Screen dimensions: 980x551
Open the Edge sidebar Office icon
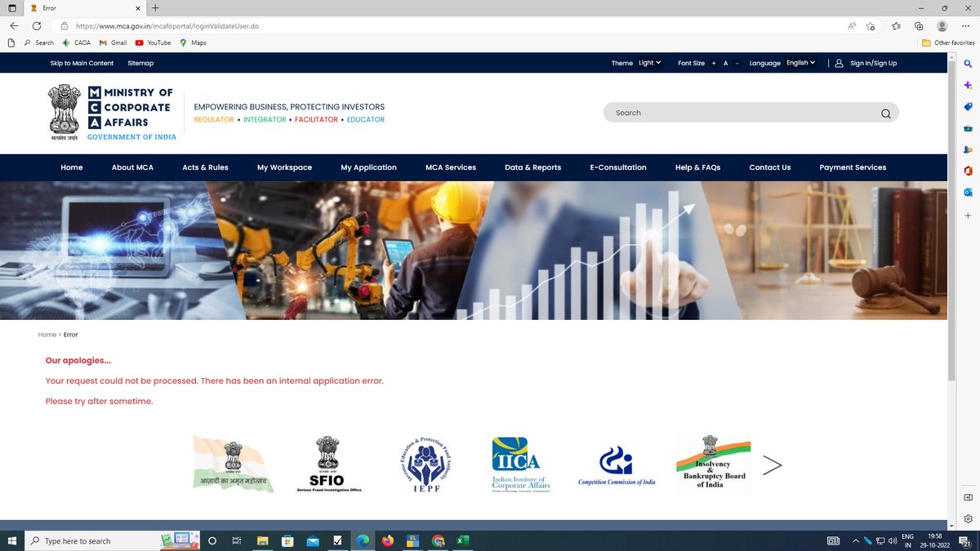point(969,171)
